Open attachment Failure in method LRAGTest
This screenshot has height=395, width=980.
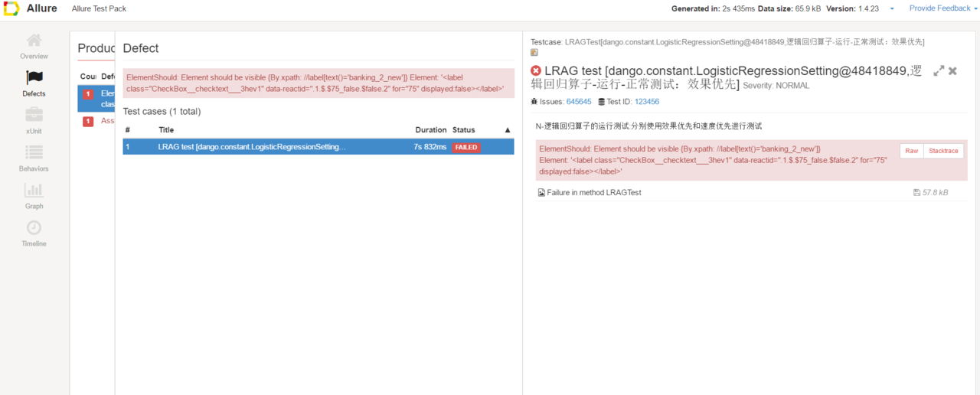pyautogui.click(x=594, y=193)
